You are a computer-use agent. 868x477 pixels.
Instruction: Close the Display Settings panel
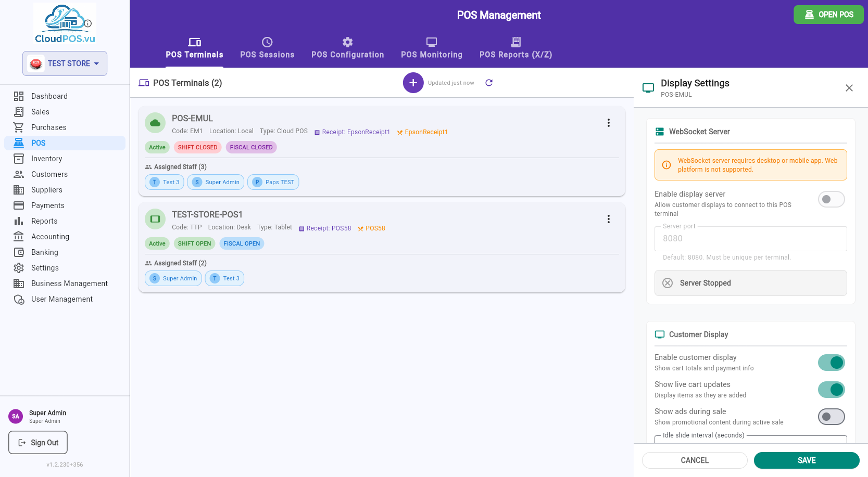(849, 88)
